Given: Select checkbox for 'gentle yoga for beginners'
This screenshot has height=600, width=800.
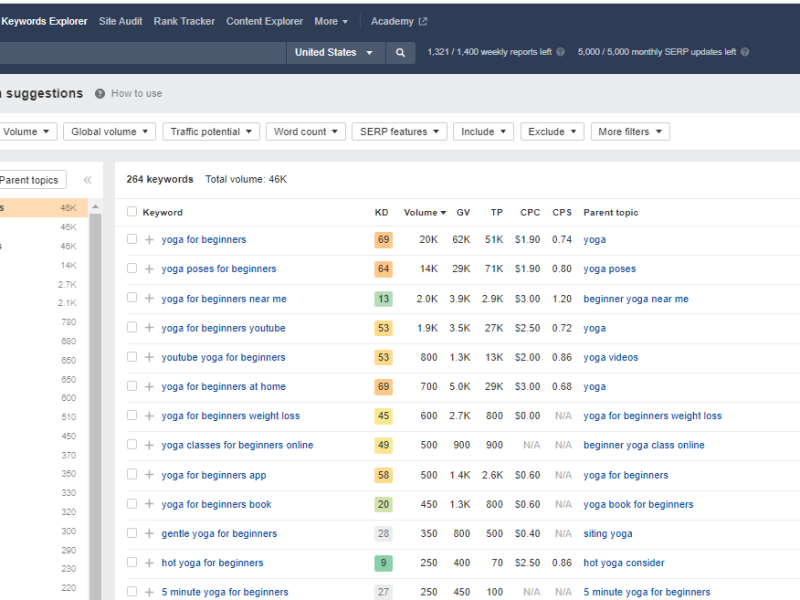Looking at the screenshot, I should 132,534.
